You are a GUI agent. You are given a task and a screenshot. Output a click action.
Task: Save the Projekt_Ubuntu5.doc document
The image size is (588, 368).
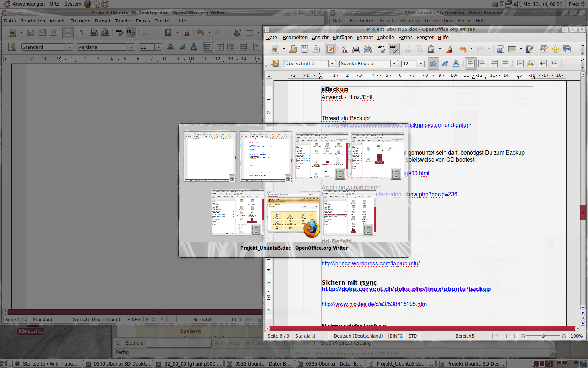[304, 49]
